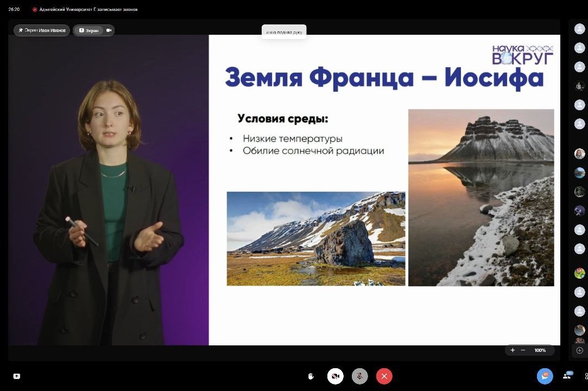Click the 100% zoom level indicator
This screenshot has width=588, height=391.
pyautogui.click(x=540, y=350)
